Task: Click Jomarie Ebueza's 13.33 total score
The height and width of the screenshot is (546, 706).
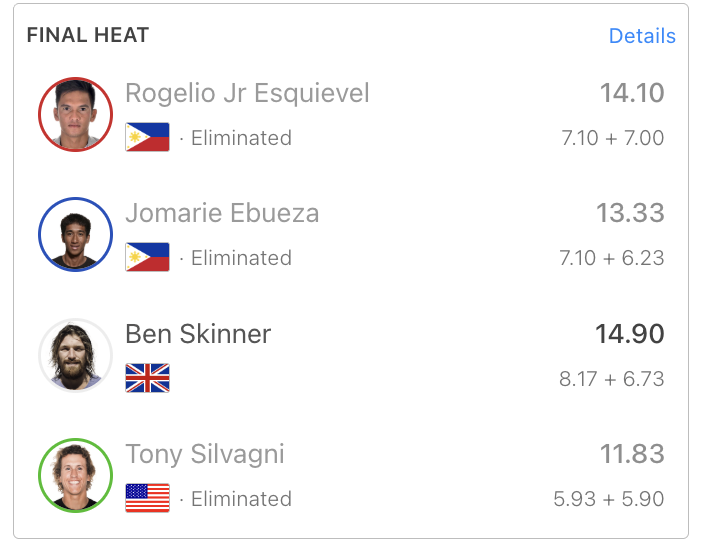Action: [x=632, y=213]
